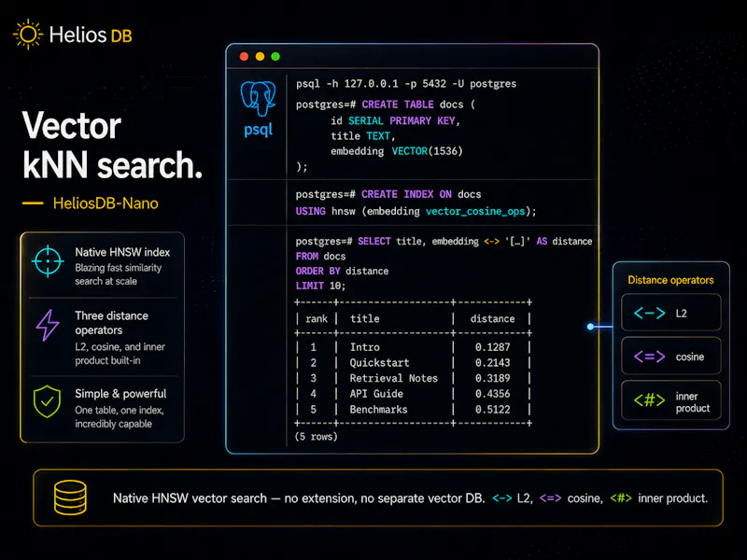The height and width of the screenshot is (560, 747).
Task: Click the distance value 0.5122
Action: [493, 410]
